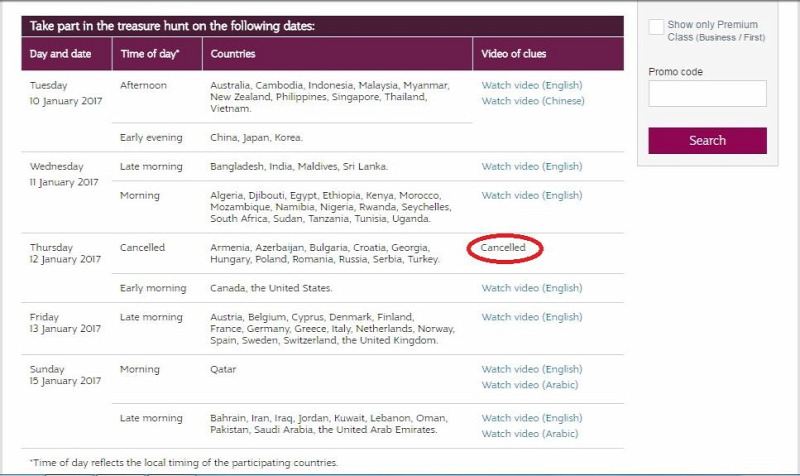800x476 pixels.
Task: Tick the Show only Premium Class checkbox
Action: coord(656,27)
